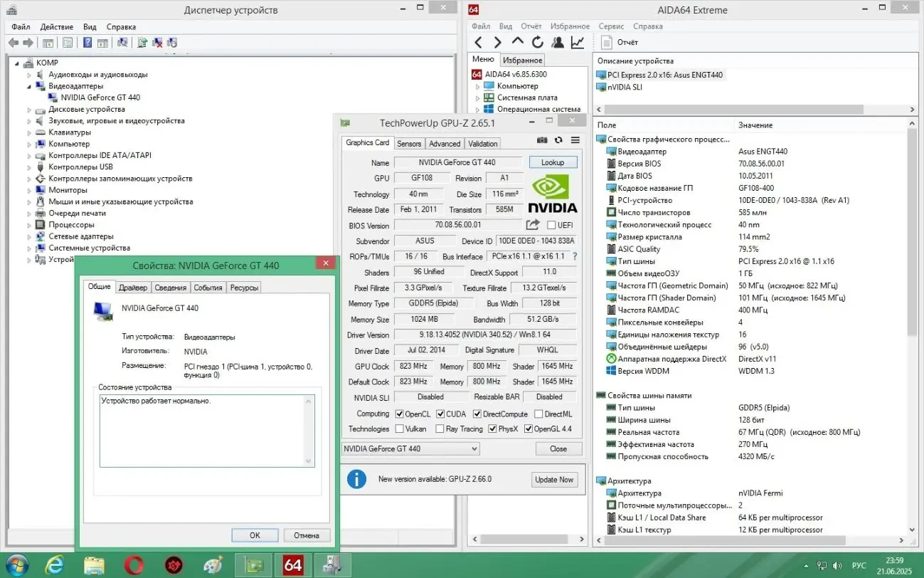Expand the Процессоры node
Screen dimensions: 924x578
pyautogui.click(x=30, y=225)
